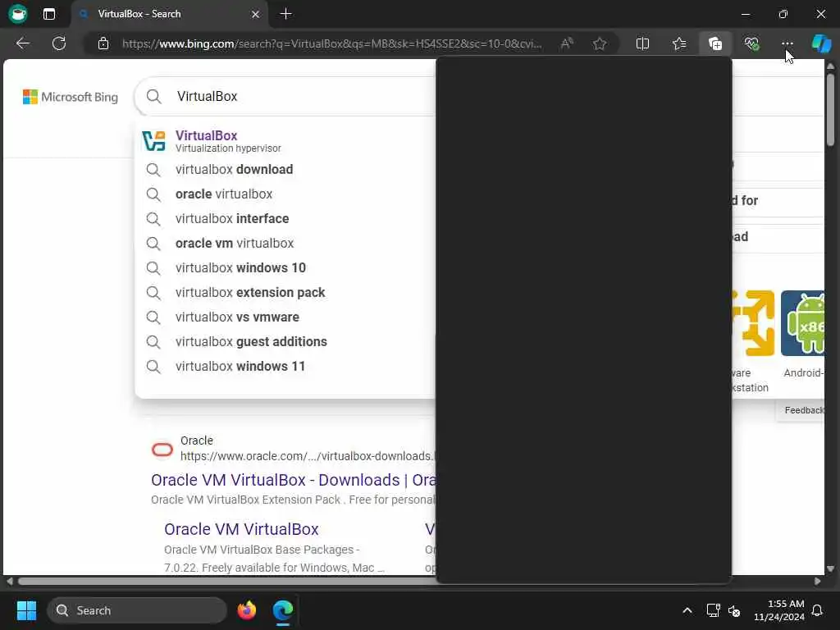This screenshot has height=630, width=840.
Task: Select the virtualbox download suggestion
Action: pyautogui.click(x=285, y=169)
